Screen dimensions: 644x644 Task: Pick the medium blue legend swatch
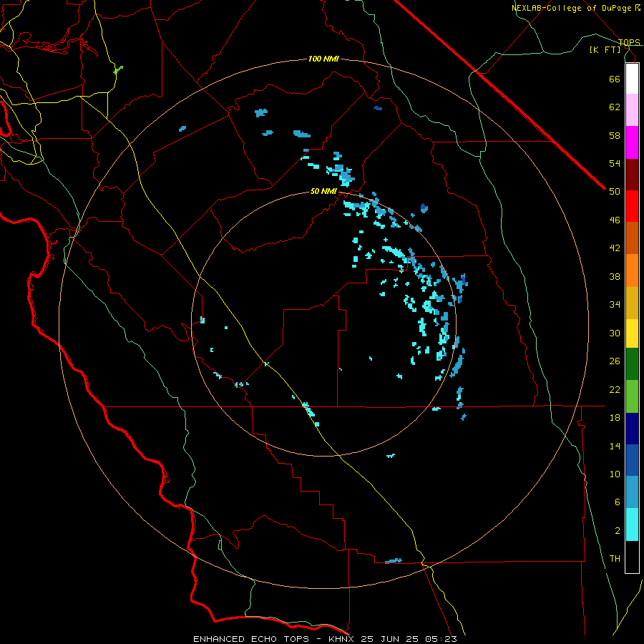tap(632, 460)
